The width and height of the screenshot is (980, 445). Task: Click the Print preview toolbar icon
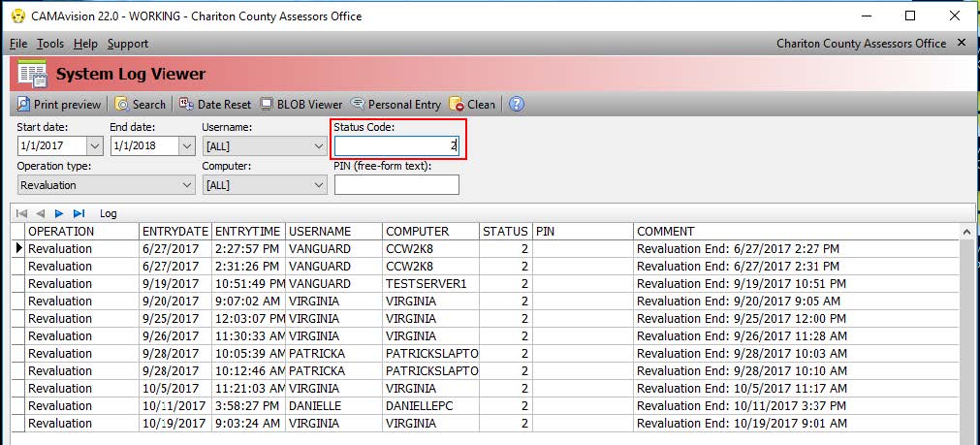[23, 105]
